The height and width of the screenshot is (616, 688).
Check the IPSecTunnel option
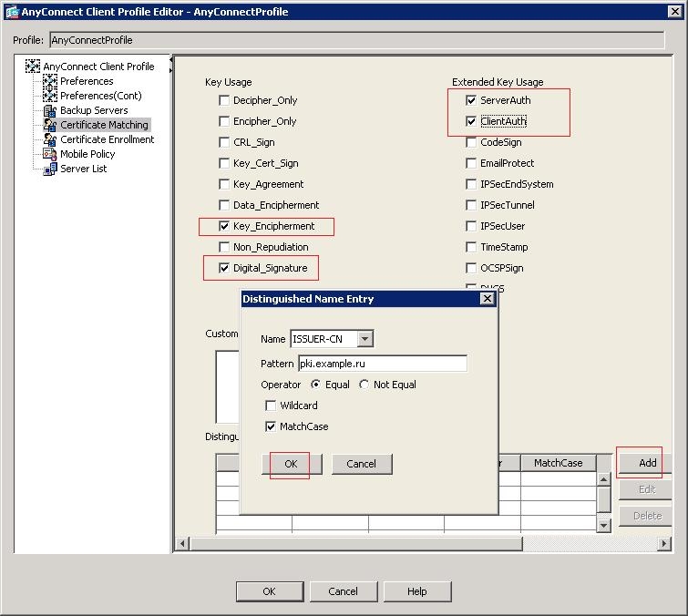[471, 205]
